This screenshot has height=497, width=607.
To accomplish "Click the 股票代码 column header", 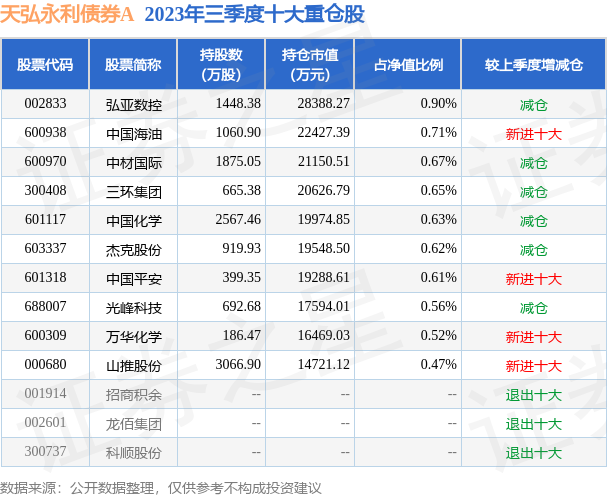I will [x=45, y=65].
